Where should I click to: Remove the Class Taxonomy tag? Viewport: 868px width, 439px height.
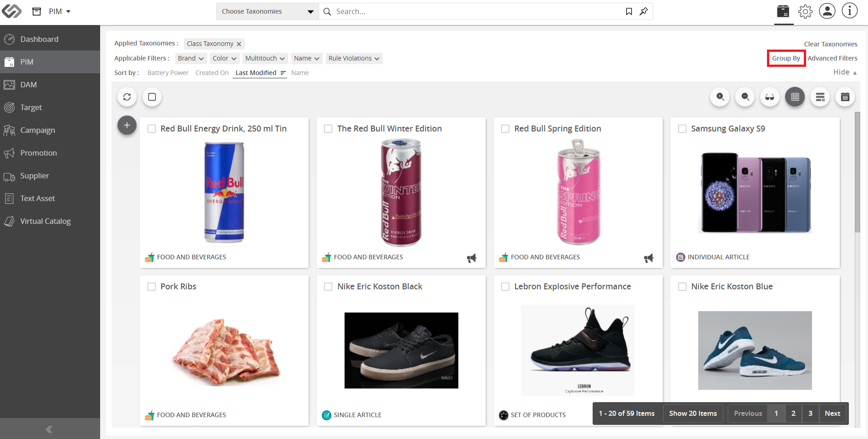239,44
